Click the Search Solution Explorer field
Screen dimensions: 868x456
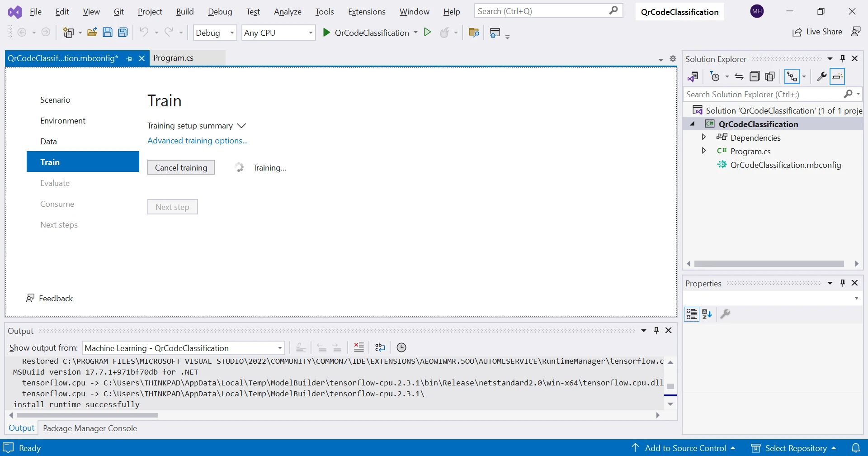pyautogui.click(x=762, y=94)
